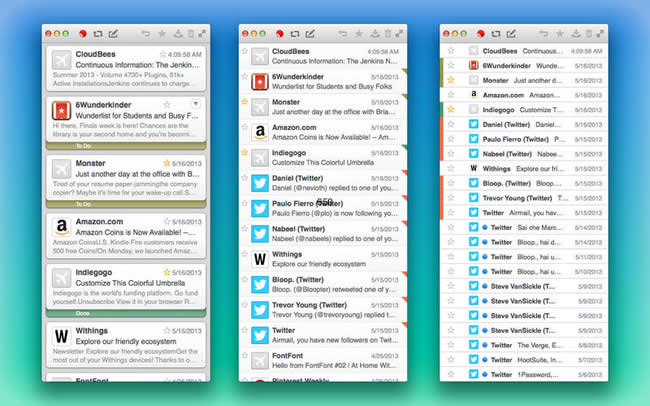Click Twitter avatar on Twitter row in two-line list

click(x=260, y=335)
